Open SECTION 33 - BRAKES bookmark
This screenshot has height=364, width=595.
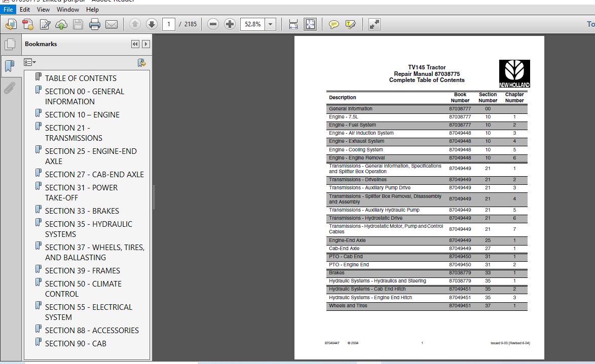pos(82,211)
